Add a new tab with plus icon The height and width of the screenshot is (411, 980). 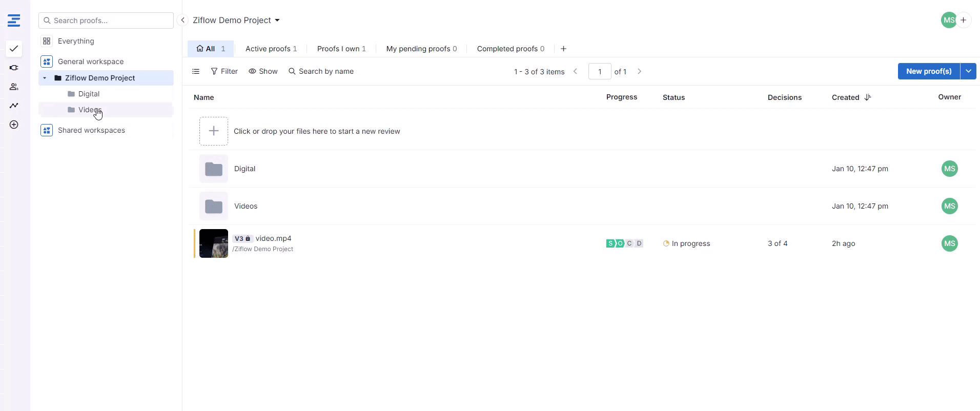tap(563, 49)
